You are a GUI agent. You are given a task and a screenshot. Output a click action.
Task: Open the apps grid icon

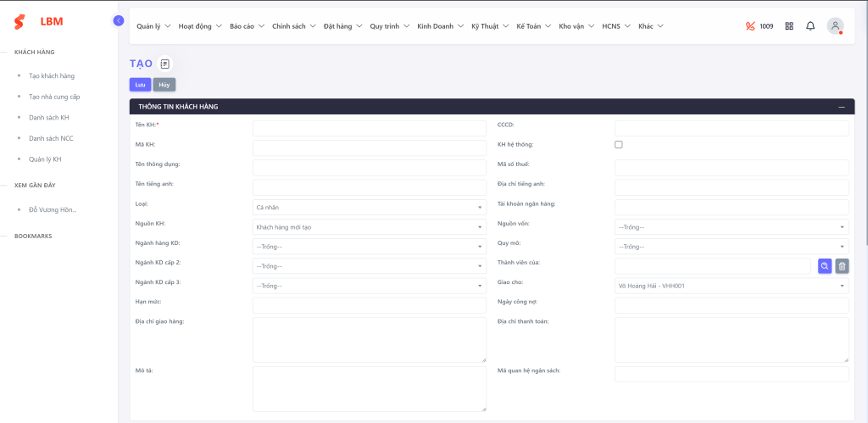point(789,26)
